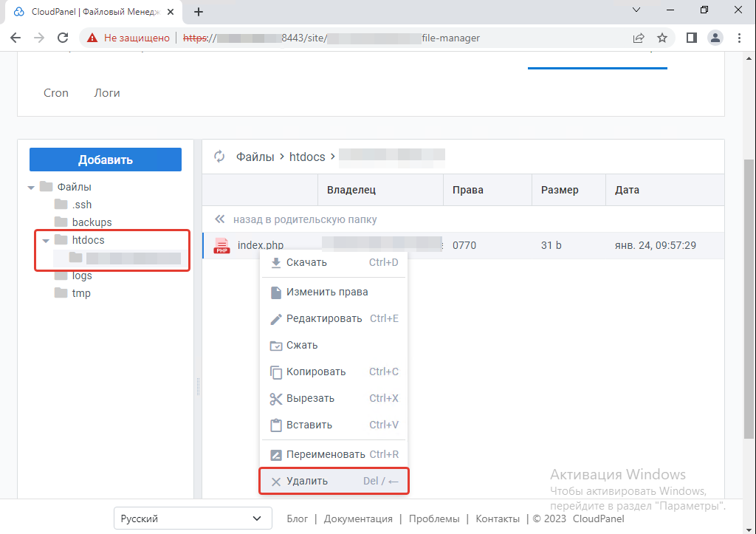
Task: Click the bookmark star icon in address bar
Action: (x=662, y=38)
